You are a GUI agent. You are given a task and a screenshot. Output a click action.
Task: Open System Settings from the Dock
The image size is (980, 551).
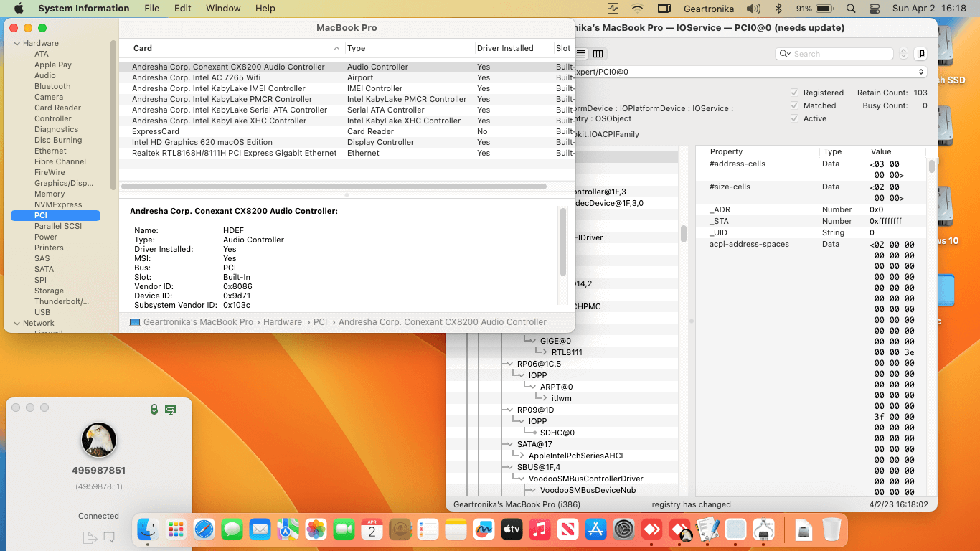pos(624,530)
